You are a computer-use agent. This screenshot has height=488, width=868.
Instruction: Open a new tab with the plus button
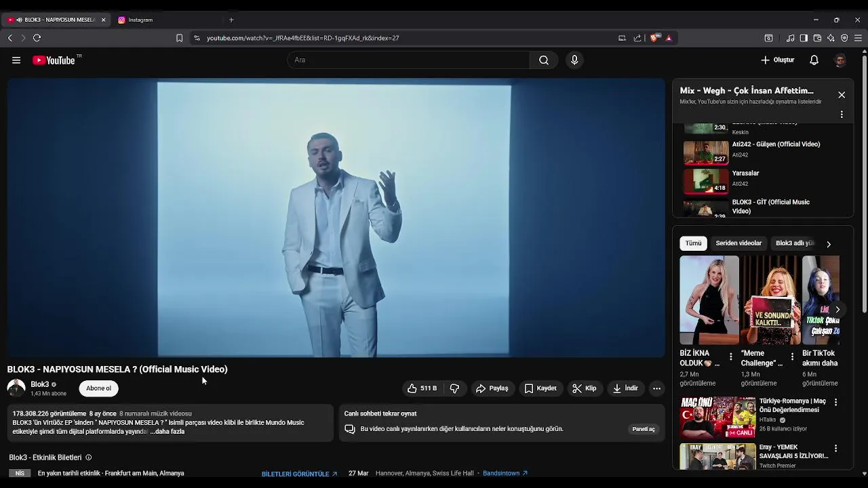pyautogui.click(x=231, y=20)
